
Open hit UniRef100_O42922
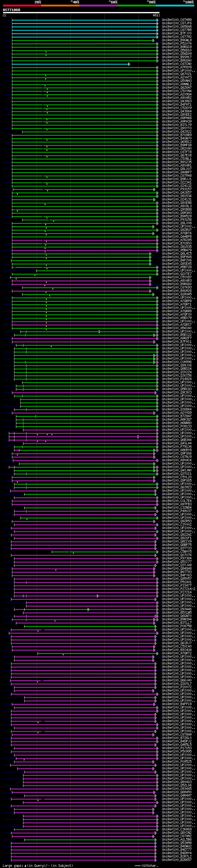(177, 132)
